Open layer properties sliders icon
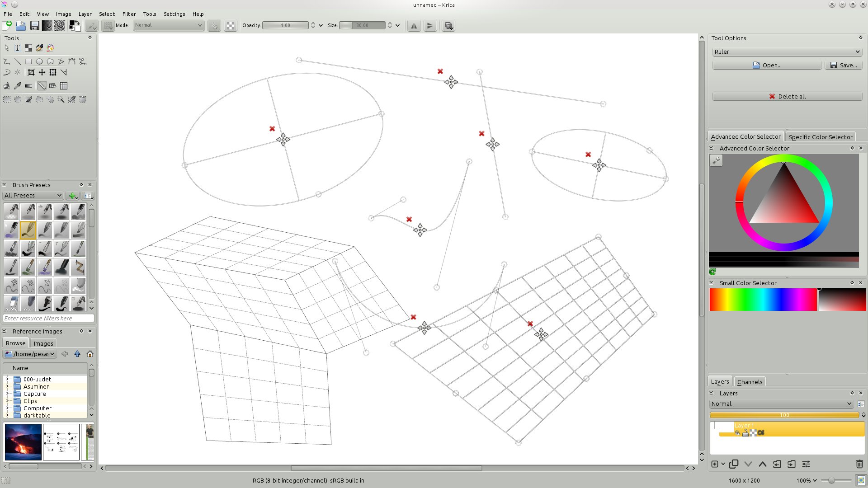Image resolution: width=868 pixels, height=488 pixels. [x=806, y=464]
